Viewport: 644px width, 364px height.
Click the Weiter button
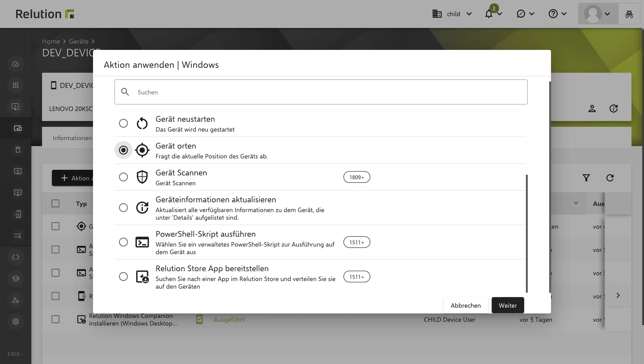click(508, 305)
